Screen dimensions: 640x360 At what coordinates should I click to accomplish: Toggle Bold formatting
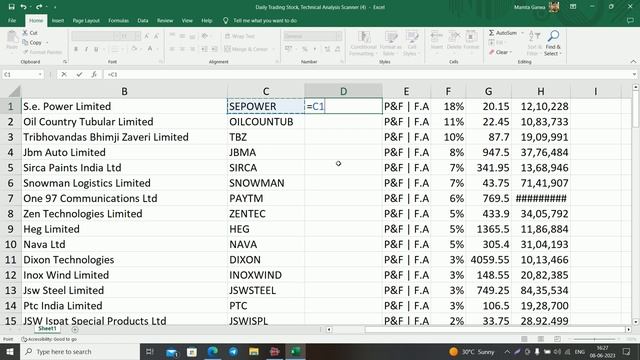[x=76, y=49]
